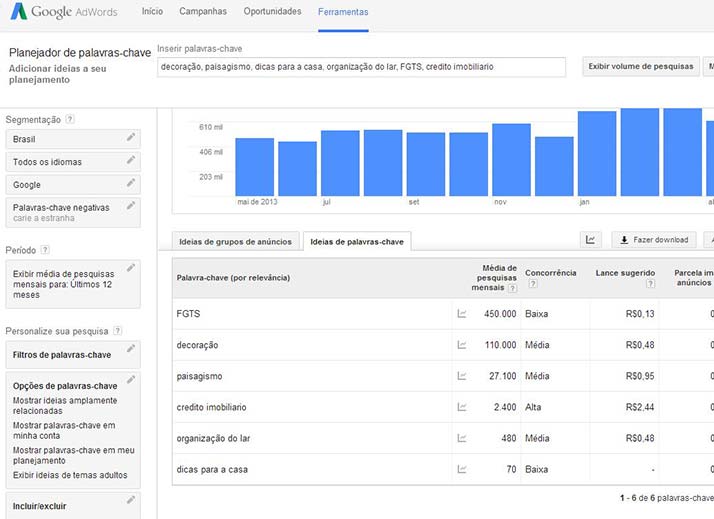Open Campanhas tab

pos(203,11)
